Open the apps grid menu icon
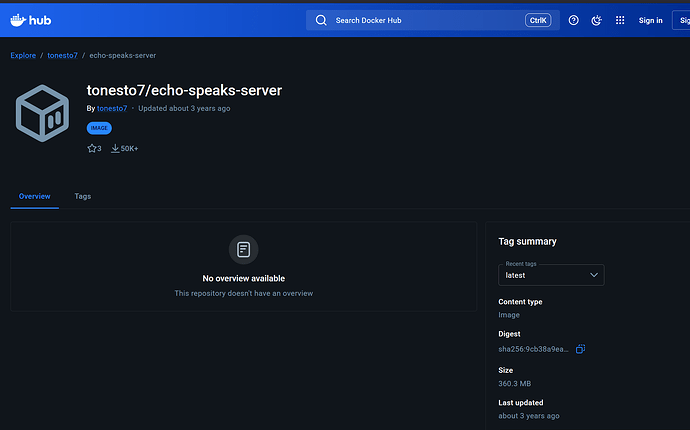The width and height of the screenshot is (690, 430). point(620,20)
